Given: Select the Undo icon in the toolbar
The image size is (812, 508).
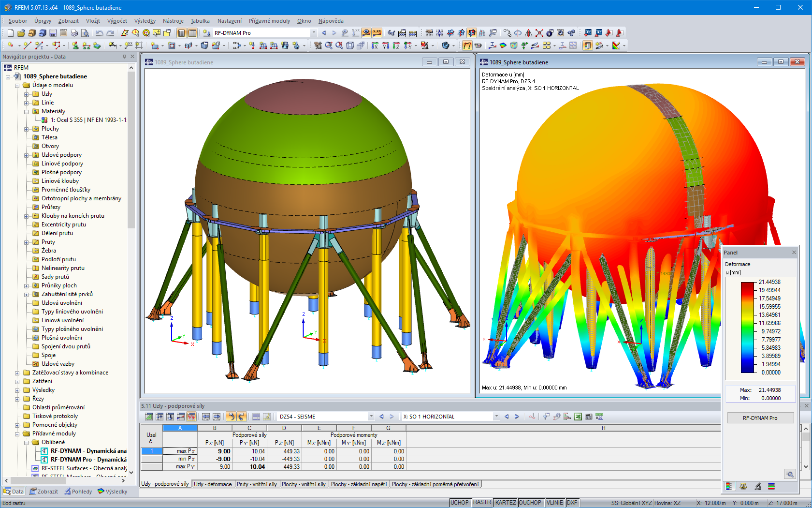Looking at the screenshot, I should click(x=99, y=32).
